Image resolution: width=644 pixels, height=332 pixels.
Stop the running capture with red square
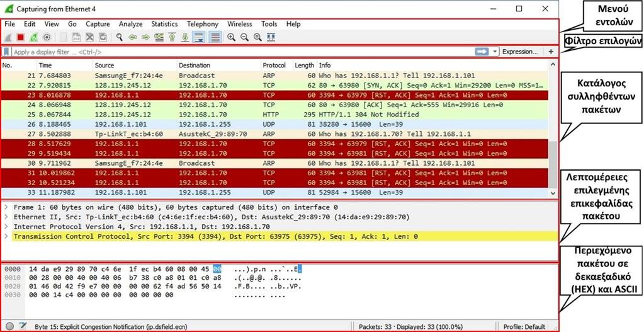point(21,37)
